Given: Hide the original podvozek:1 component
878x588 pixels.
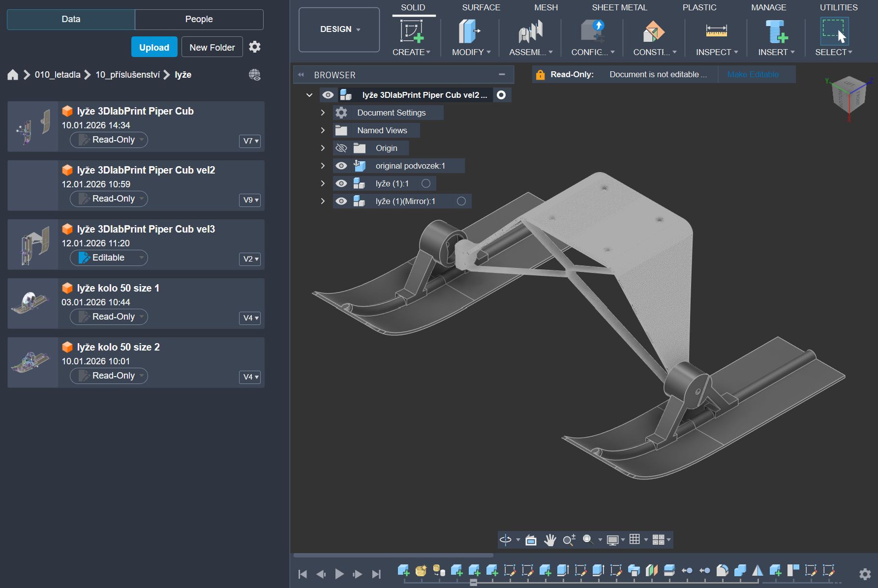Looking at the screenshot, I should coord(341,166).
